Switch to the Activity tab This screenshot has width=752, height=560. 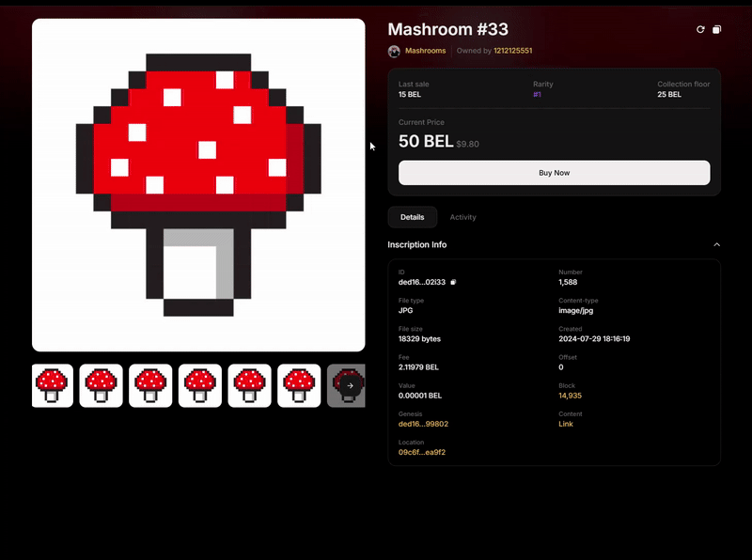click(x=462, y=217)
